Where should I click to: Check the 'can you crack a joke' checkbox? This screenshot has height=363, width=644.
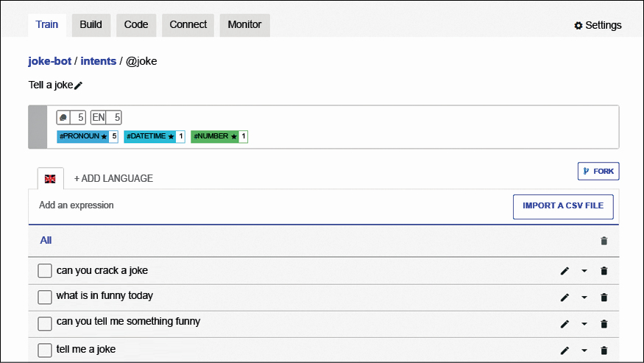pos(45,271)
